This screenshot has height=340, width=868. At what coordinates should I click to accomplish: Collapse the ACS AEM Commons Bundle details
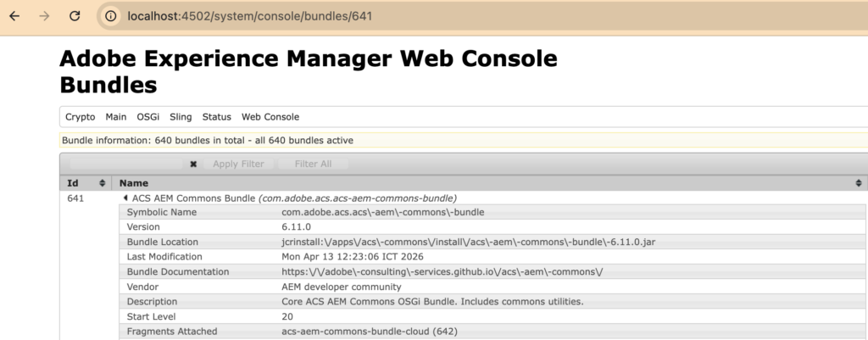click(125, 198)
